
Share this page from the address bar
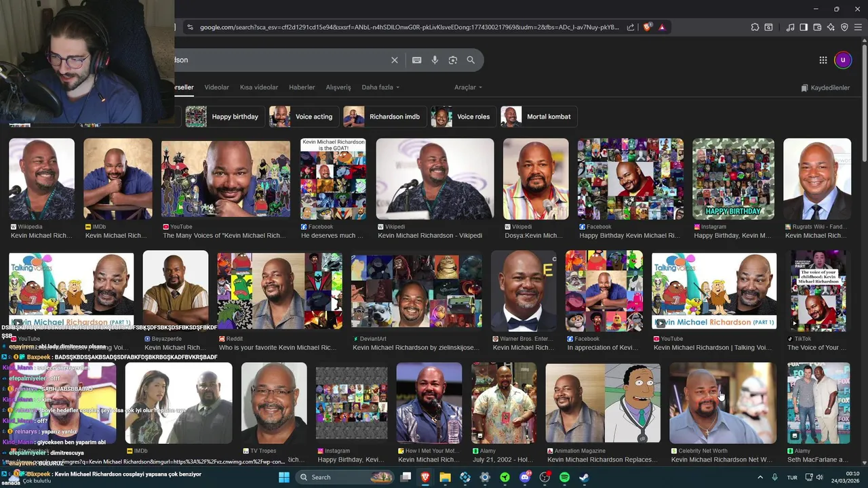tap(631, 27)
